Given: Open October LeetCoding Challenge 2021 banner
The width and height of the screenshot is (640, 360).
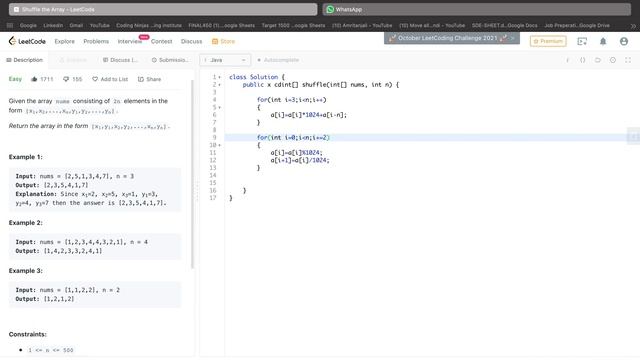Looking at the screenshot, I should pos(451,38).
